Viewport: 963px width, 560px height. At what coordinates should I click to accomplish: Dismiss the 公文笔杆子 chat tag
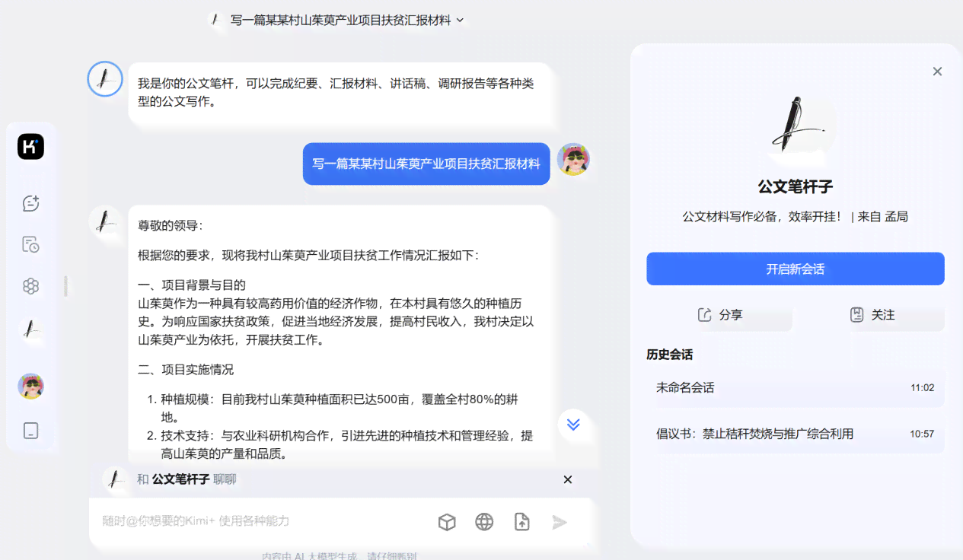tap(567, 479)
